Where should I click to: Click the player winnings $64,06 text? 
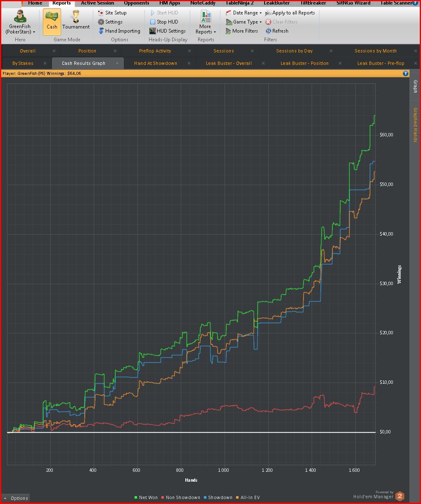pos(74,74)
